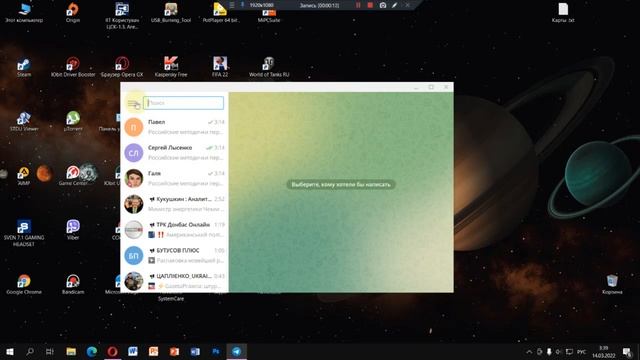The height and width of the screenshot is (360, 640).
Task: Switch to Opera on the taskbar
Action: pyautogui.click(x=112, y=351)
